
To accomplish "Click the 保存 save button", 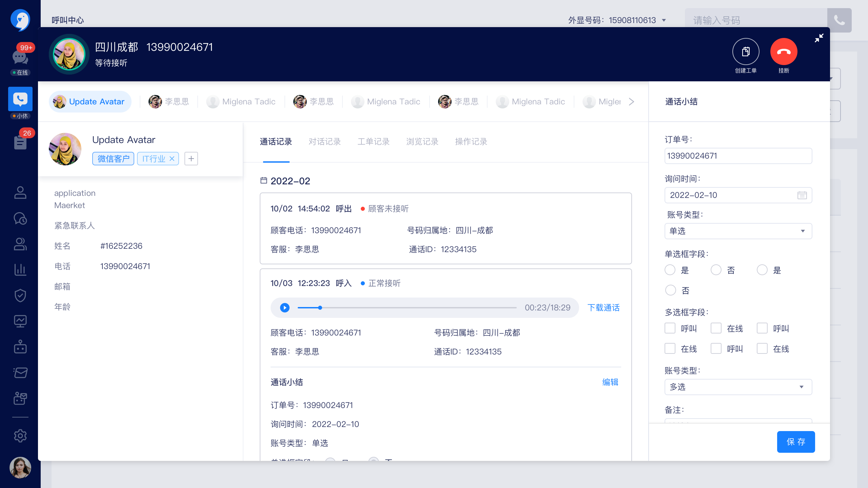I will tap(796, 442).
